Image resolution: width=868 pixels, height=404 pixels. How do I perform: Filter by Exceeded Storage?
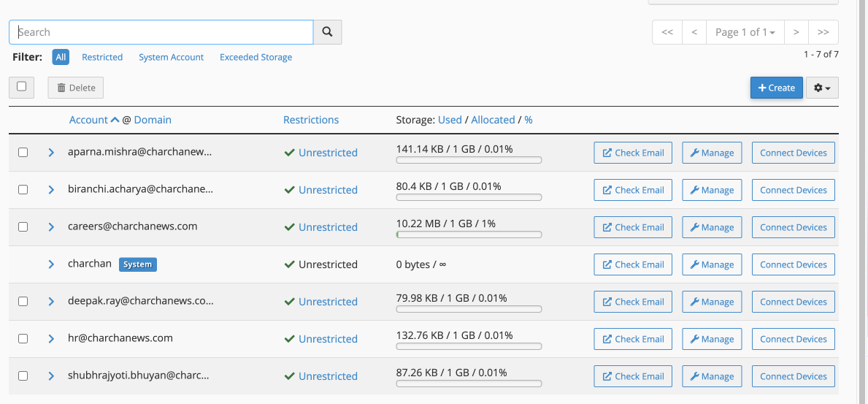point(256,57)
